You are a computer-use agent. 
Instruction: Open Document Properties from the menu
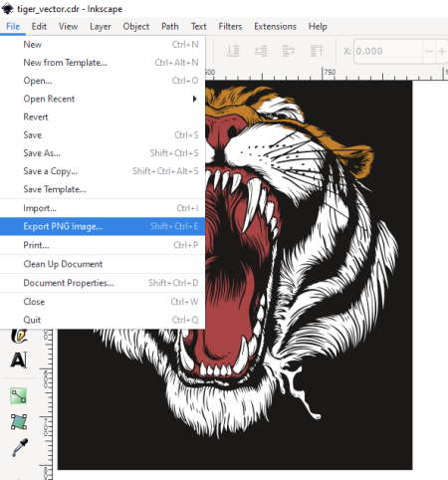pos(103,283)
